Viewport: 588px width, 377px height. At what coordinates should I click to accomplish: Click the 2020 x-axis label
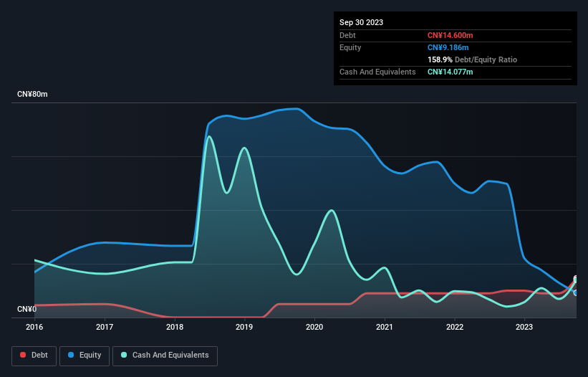(314, 327)
